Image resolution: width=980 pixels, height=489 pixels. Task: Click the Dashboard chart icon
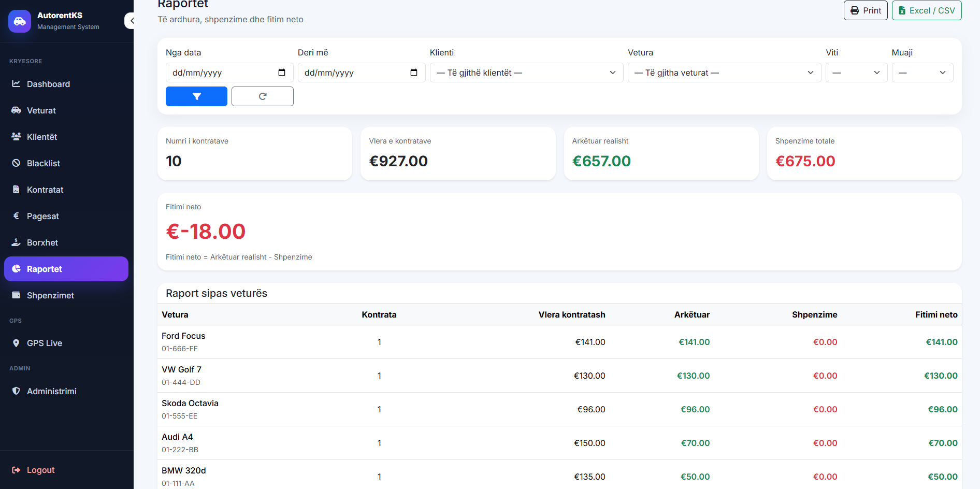(x=16, y=84)
